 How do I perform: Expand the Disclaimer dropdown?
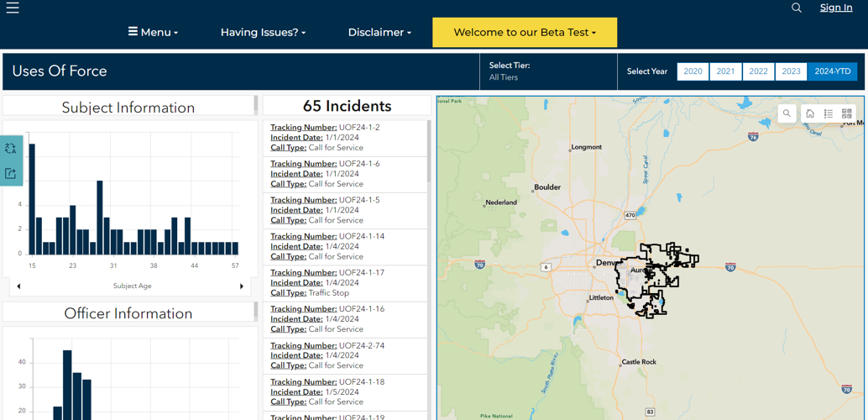[379, 33]
